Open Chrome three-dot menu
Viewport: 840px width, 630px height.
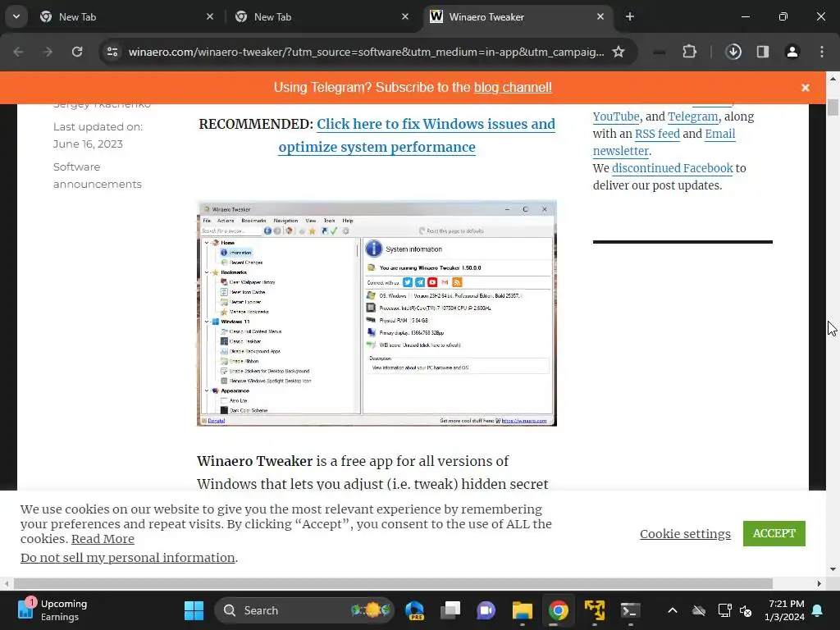[x=822, y=52]
